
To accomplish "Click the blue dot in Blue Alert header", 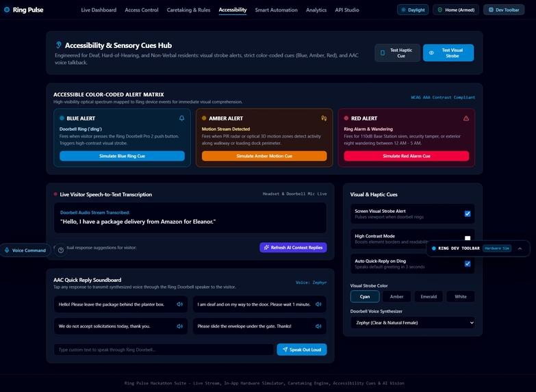I will pyautogui.click(x=62, y=118).
